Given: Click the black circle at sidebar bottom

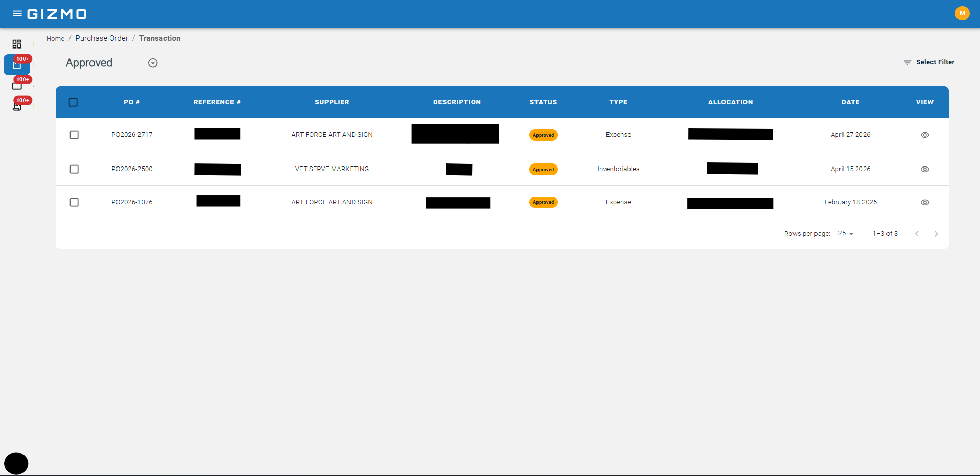Looking at the screenshot, I should [x=16, y=463].
